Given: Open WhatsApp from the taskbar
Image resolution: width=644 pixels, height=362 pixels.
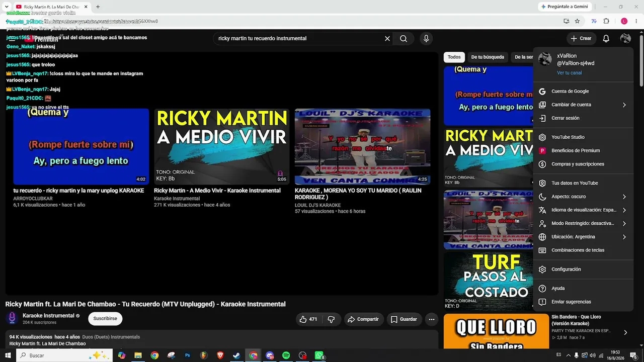Looking at the screenshot, I should (x=319, y=355).
